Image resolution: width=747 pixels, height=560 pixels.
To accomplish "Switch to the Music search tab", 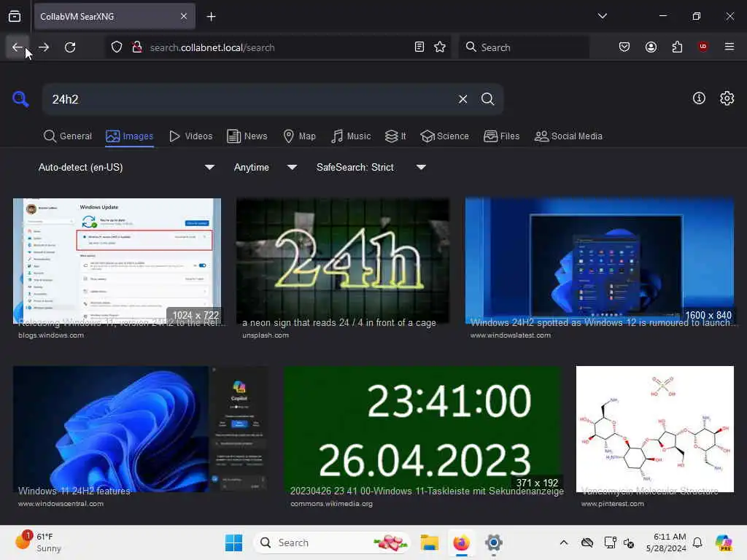I will [351, 136].
